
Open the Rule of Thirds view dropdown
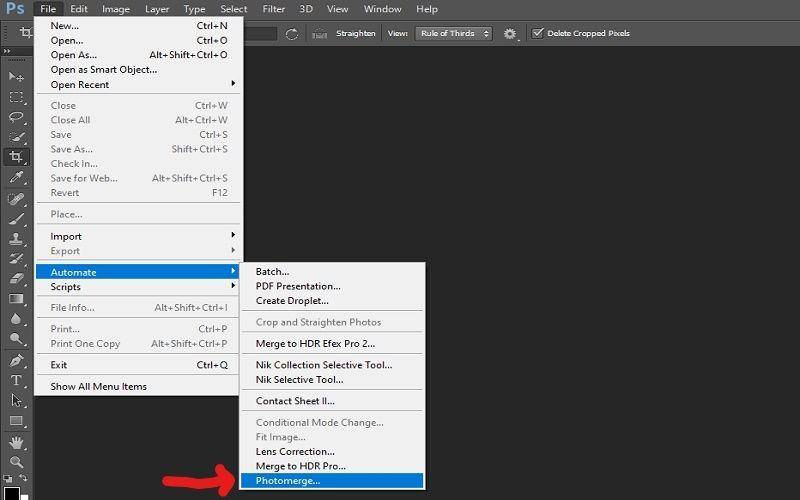click(454, 34)
